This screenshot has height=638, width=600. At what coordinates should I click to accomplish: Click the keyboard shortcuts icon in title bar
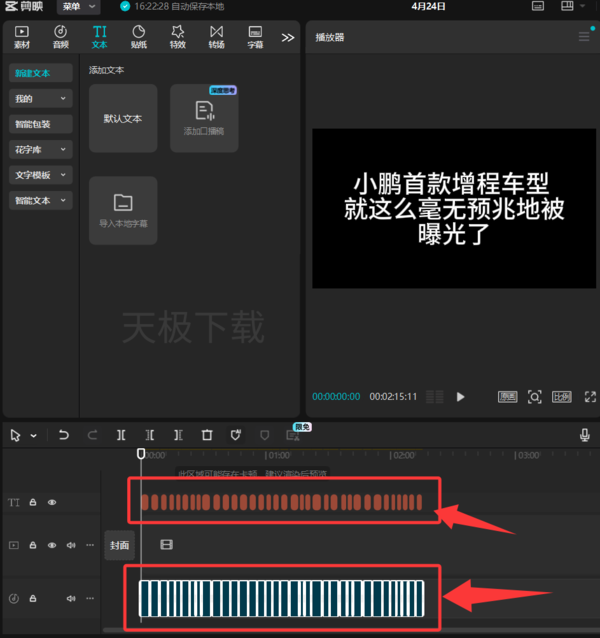(x=538, y=6)
